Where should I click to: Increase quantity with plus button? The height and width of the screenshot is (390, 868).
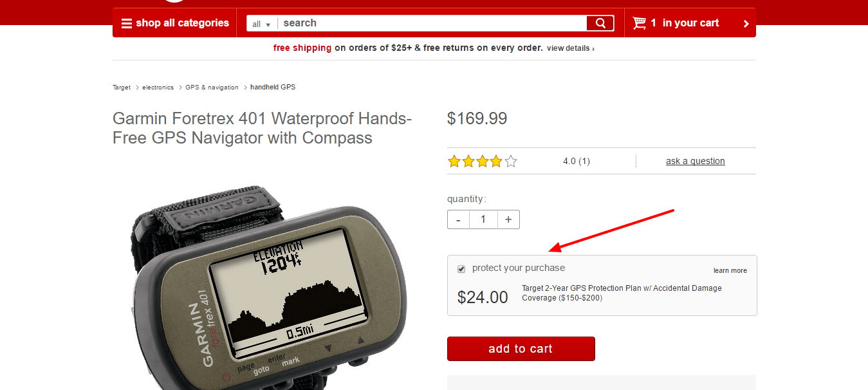pyautogui.click(x=508, y=219)
